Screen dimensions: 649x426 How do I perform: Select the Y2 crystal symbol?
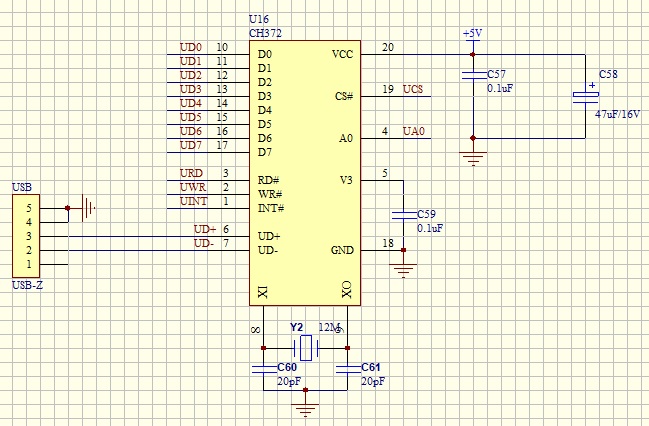tap(305, 348)
